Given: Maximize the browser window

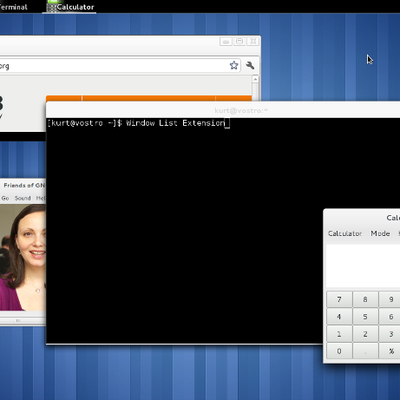Looking at the screenshot, I should pos(239,41).
